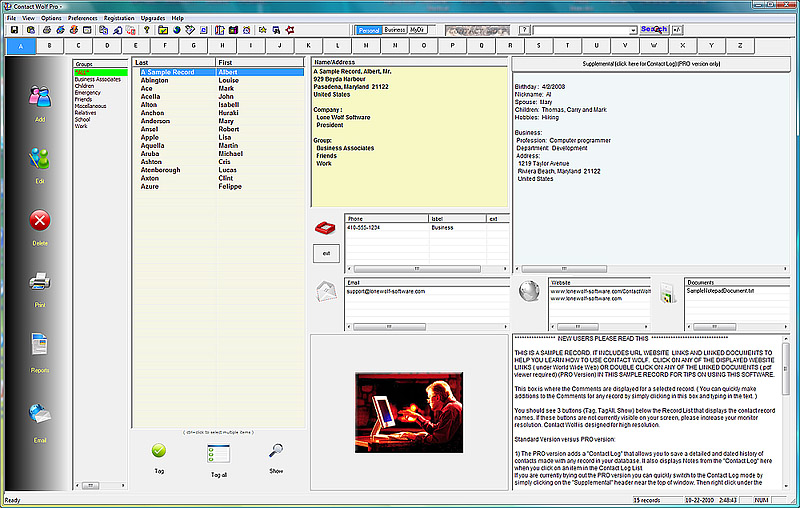The width and height of the screenshot is (800, 508).
Task: Click the save floppy disk toolbar icon
Action: pos(14,30)
